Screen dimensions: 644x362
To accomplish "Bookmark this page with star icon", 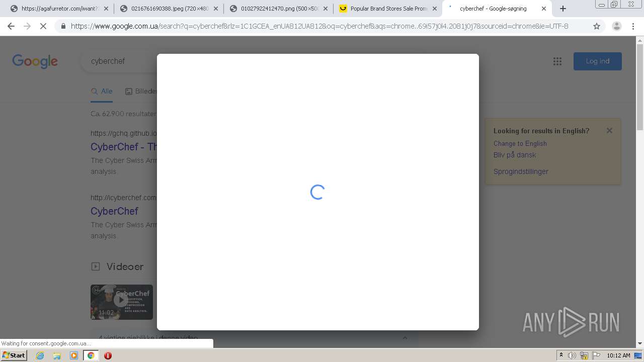I will tap(597, 26).
